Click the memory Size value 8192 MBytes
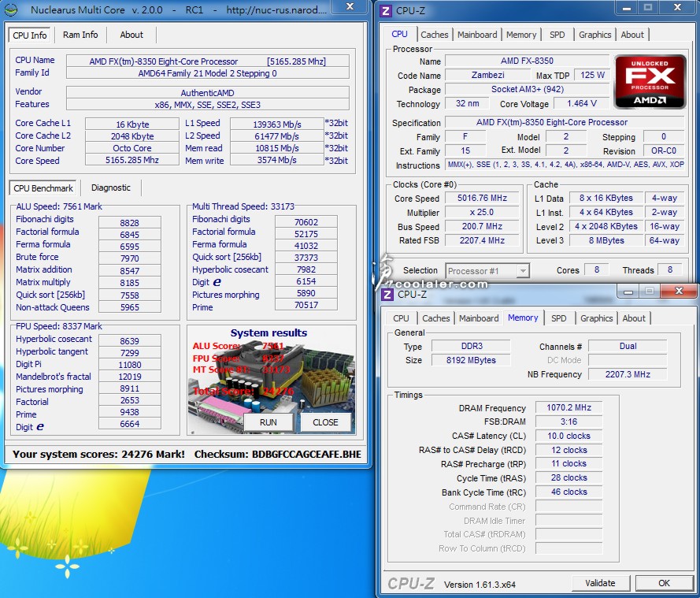 point(471,360)
